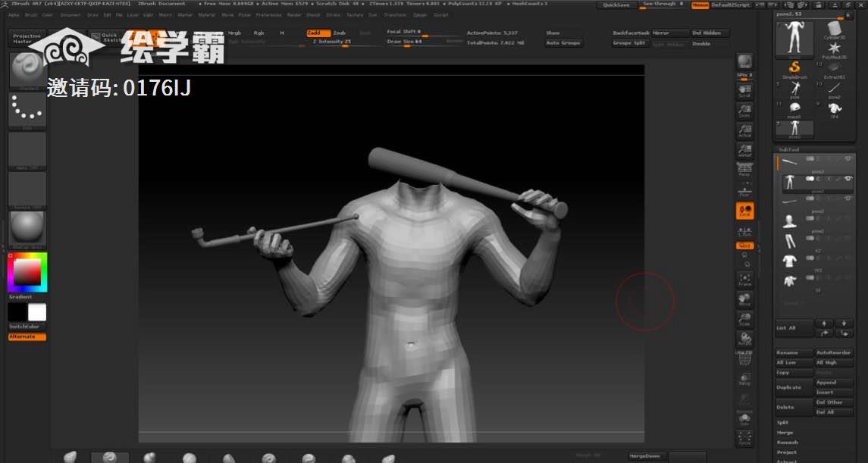Click the Frame mesh icon

click(x=744, y=280)
